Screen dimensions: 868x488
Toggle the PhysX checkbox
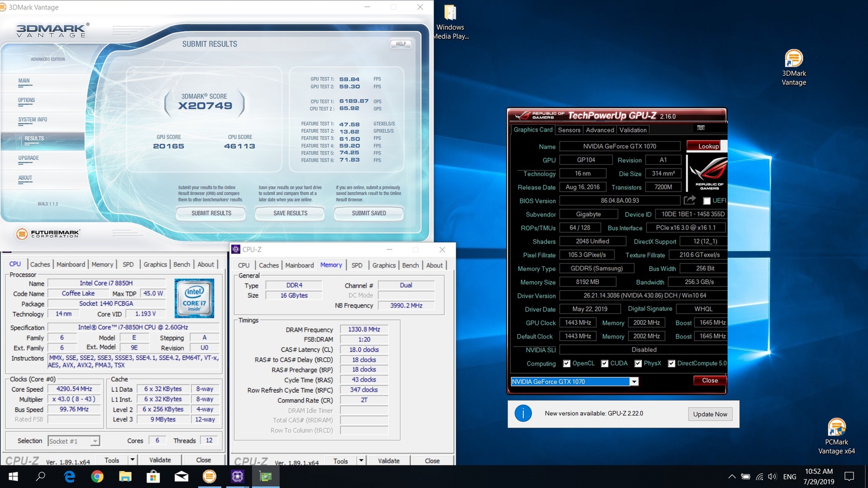638,363
